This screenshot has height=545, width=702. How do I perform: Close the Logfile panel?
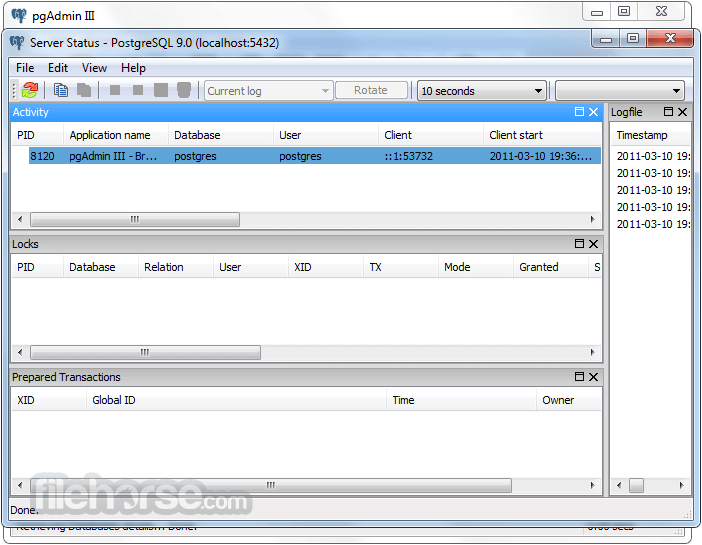pyautogui.click(x=682, y=112)
